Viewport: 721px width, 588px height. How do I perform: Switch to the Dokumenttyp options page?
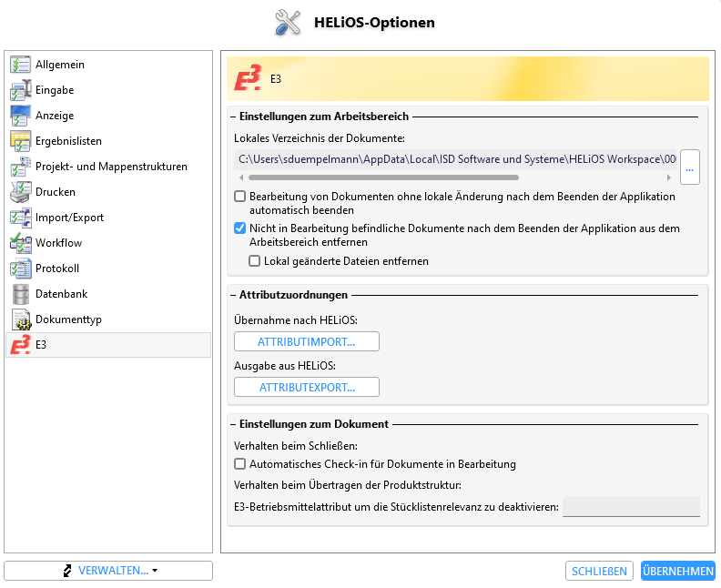pos(68,319)
